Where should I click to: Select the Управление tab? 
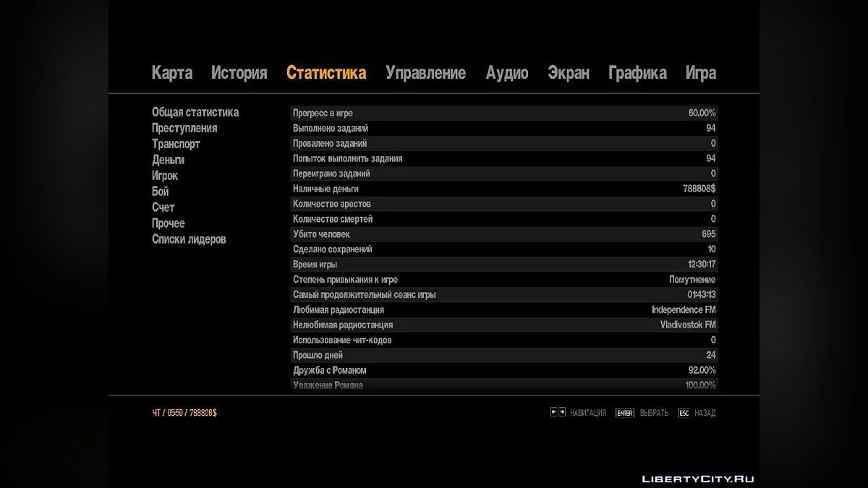point(425,73)
